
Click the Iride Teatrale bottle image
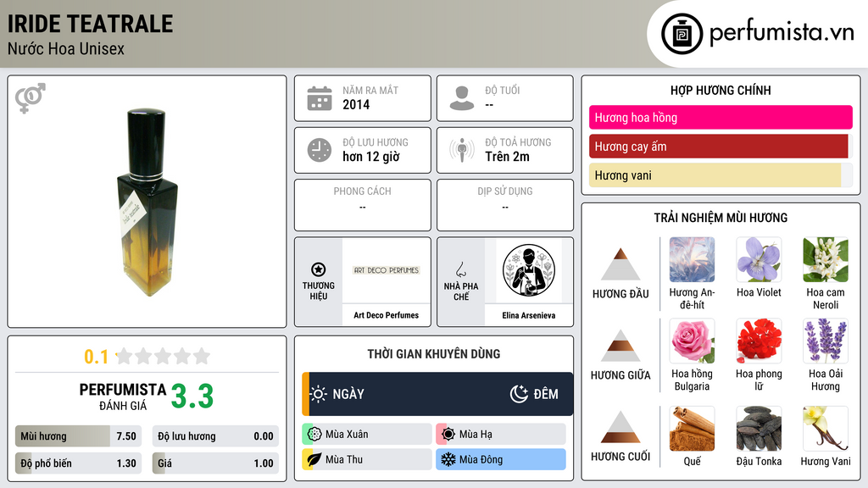coord(147,202)
